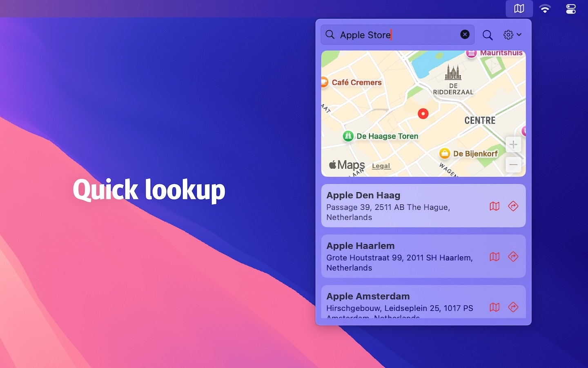Click the De Ridderzaal landmark icon
This screenshot has width=588, height=368.
[x=453, y=72]
